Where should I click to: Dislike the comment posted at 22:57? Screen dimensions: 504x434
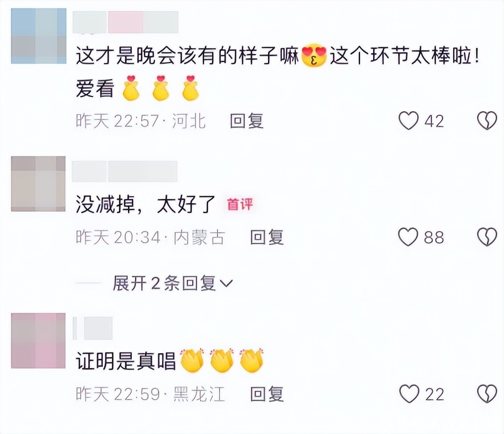tap(487, 121)
